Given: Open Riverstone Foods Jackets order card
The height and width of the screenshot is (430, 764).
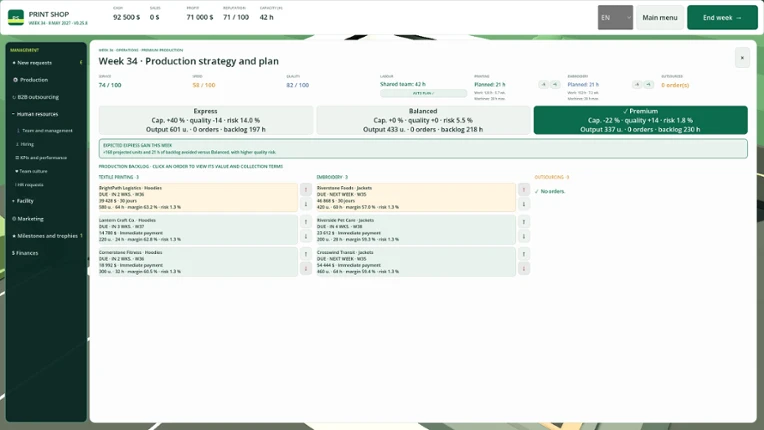Looking at the screenshot, I should click(x=416, y=197).
